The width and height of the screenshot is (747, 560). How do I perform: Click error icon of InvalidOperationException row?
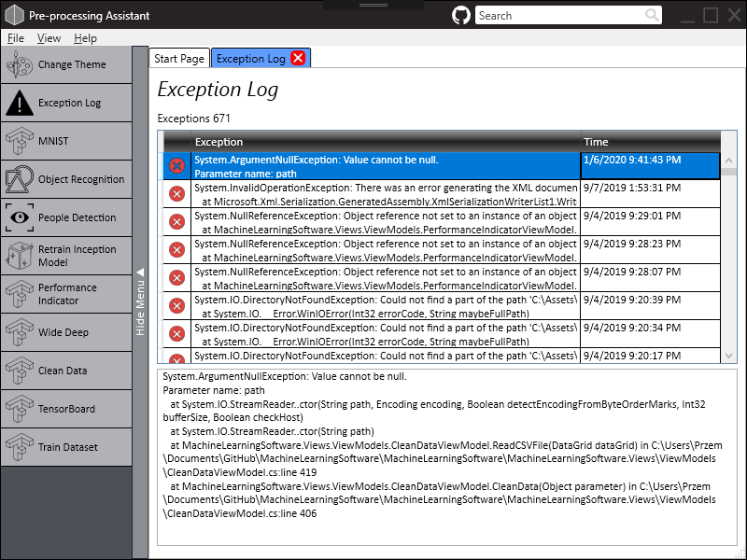(x=176, y=194)
